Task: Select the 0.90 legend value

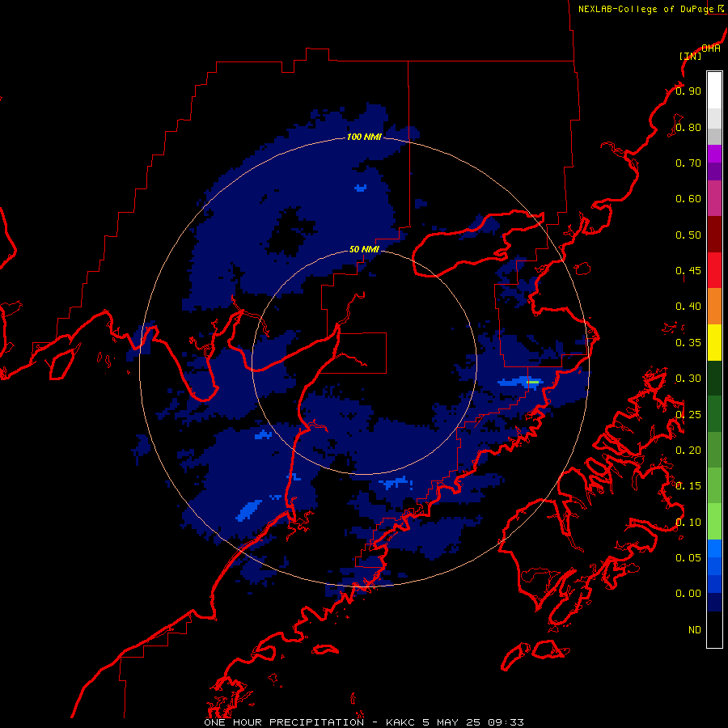Action: [688, 91]
